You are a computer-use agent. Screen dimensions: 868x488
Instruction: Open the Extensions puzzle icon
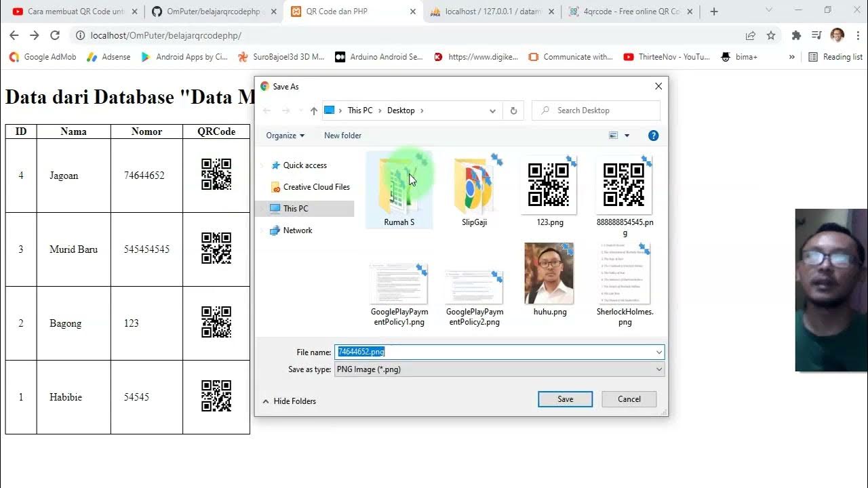(797, 35)
